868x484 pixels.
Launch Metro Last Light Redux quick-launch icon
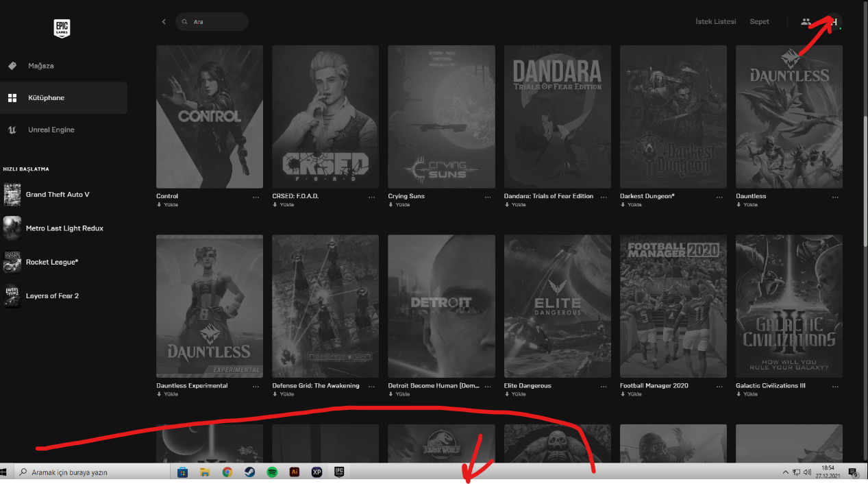(12, 228)
